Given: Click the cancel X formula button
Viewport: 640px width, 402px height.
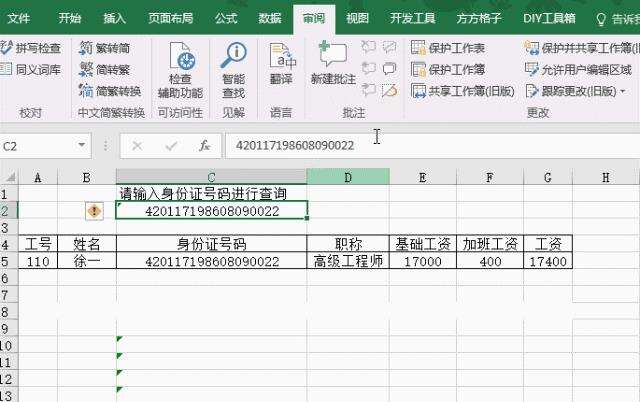Looking at the screenshot, I should pyautogui.click(x=137, y=146).
